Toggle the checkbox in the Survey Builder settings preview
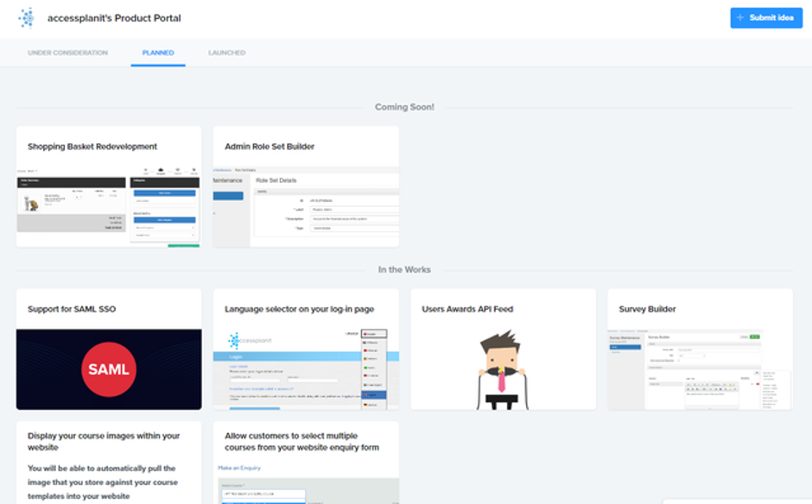The image size is (812, 504). click(x=679, y=361)
